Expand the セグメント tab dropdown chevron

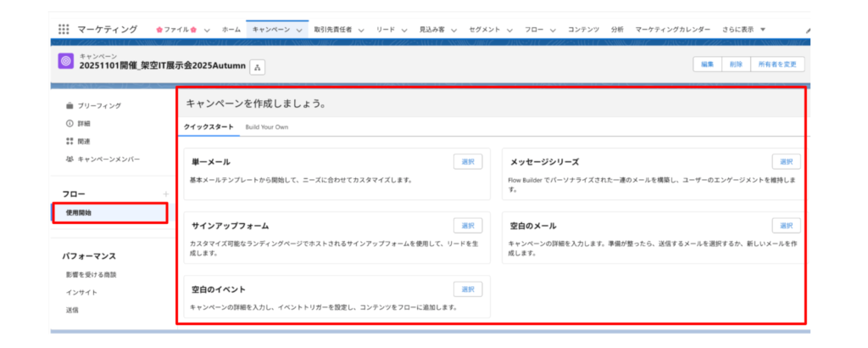tap(509, 30)
